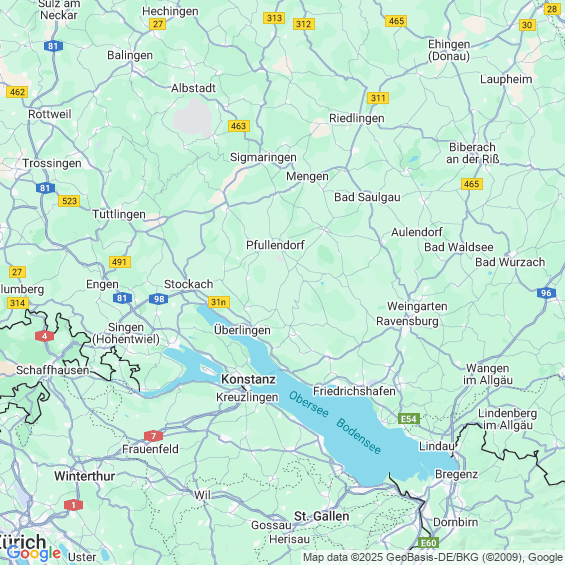Select the Konstanz city label
565x565 pixels.
(x=248, y=379)
